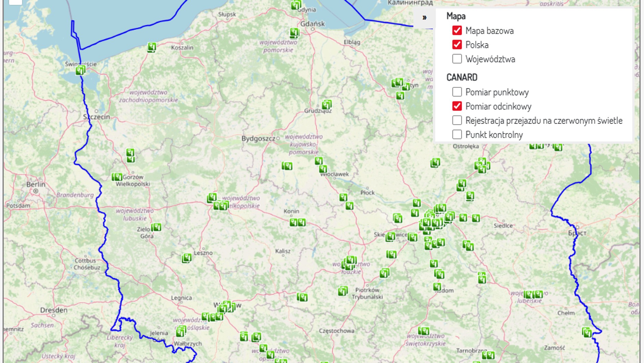644x363 pixels.
Task: Click the Bydgoszcz city label
Action: click(258, 139)
